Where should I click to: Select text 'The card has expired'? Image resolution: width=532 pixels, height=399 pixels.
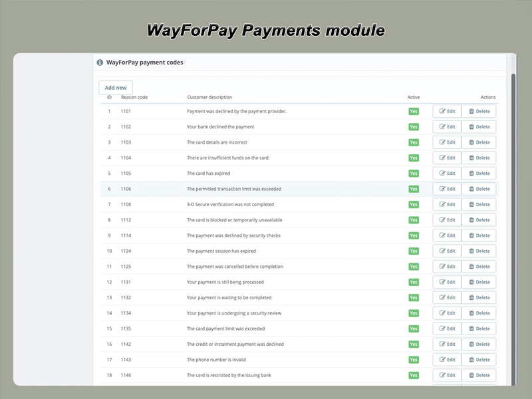pos(208,174)
